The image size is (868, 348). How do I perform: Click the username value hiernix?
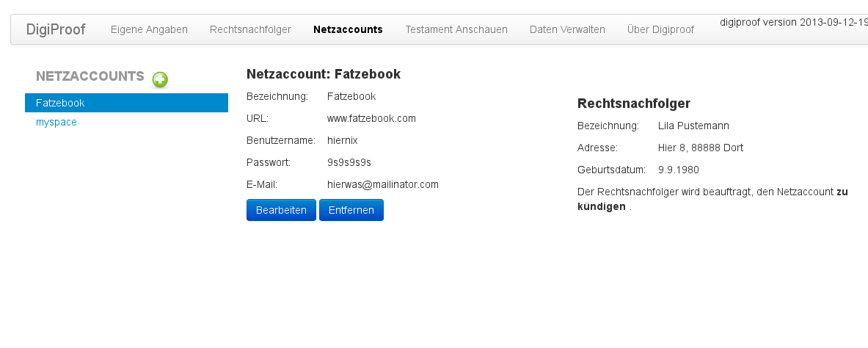click(x=342, y=140)
